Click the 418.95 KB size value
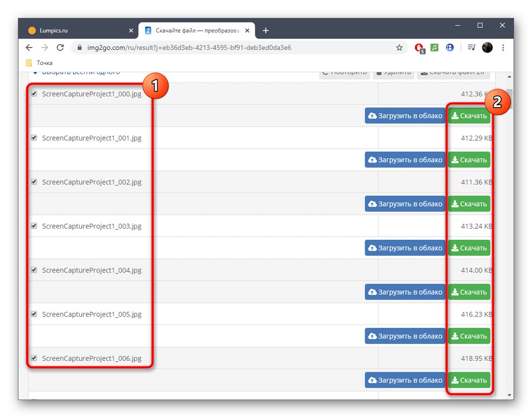The image size is (532, 418). pos(477,358)
